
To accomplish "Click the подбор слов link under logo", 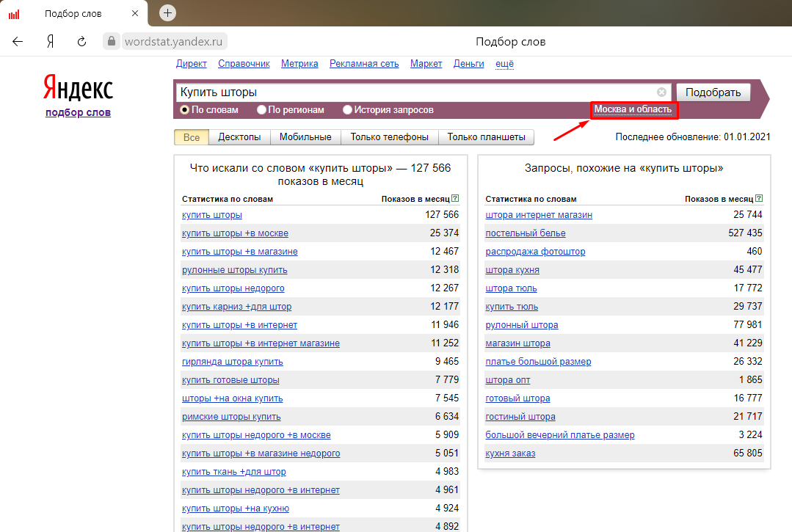I will click(x=79, y=112).
